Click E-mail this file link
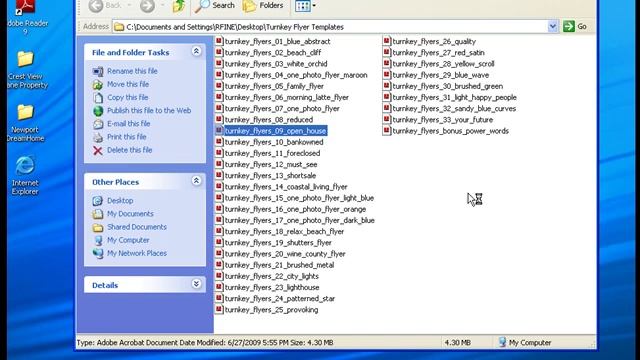The height and width of the screenshot is (360, 640). point(129,124)
